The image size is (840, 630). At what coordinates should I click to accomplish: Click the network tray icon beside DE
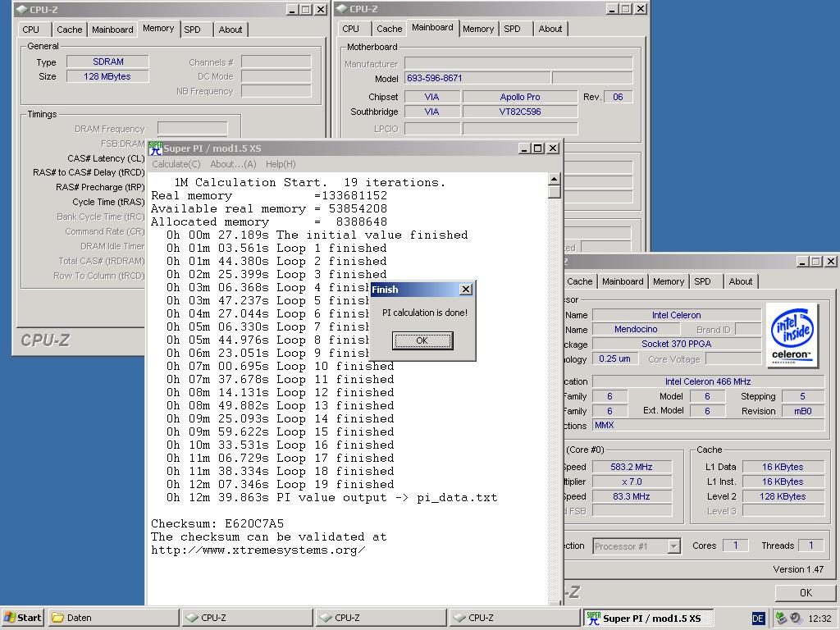coord(781,618)
